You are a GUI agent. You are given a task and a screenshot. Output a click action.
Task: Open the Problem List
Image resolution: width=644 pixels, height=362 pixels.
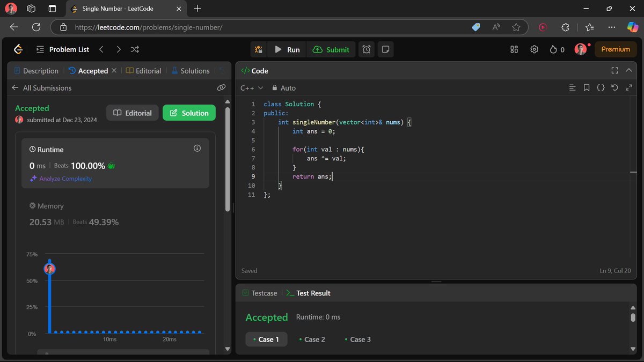pos(62,49)
